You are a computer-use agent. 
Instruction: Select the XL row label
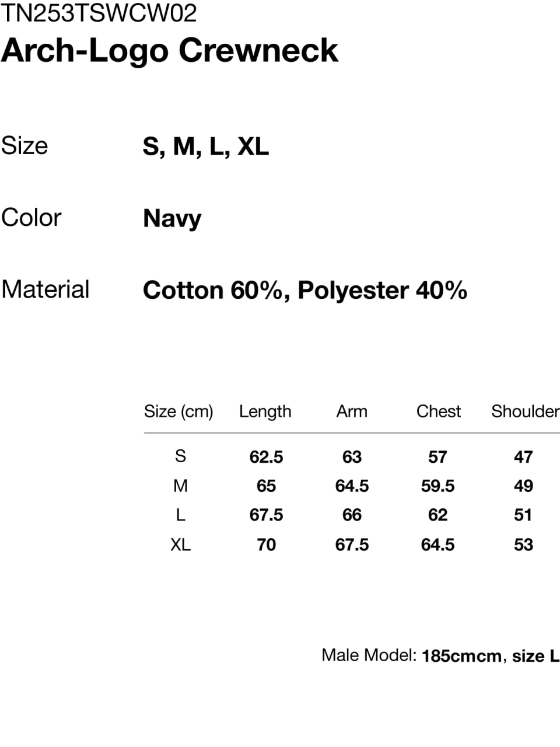tap(180, 544)
